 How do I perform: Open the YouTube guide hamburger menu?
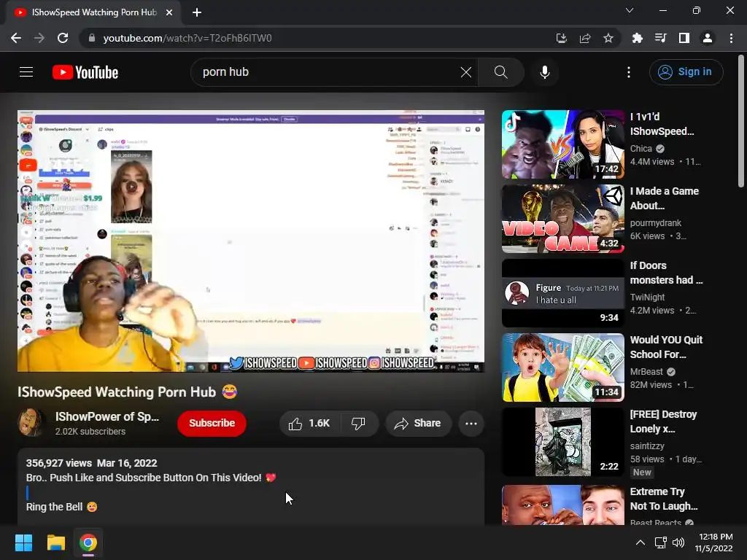(x=26, y=72)
